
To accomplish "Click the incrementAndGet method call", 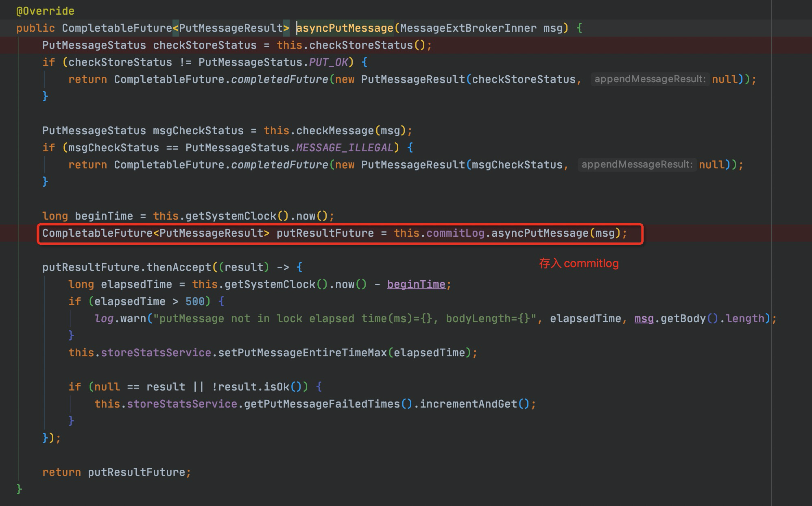I will click(x=468, y=404).
